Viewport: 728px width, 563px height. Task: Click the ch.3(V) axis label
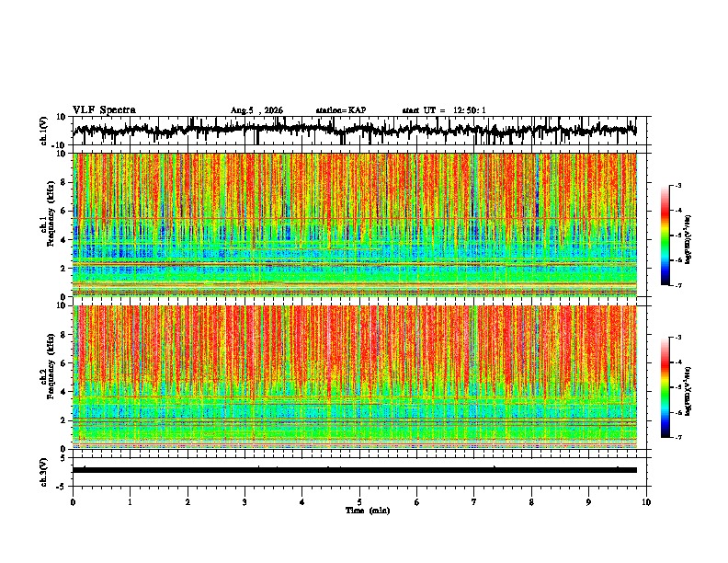[44, 472]
